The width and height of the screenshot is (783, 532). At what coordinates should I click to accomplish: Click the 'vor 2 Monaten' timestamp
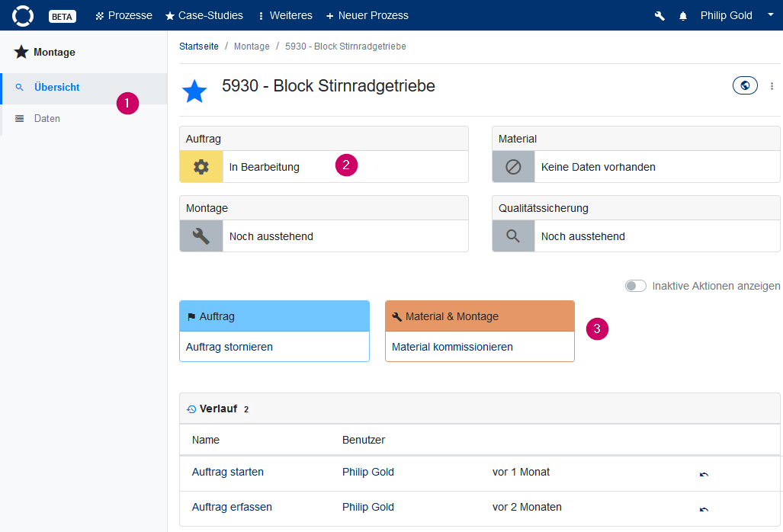[527, 507]
